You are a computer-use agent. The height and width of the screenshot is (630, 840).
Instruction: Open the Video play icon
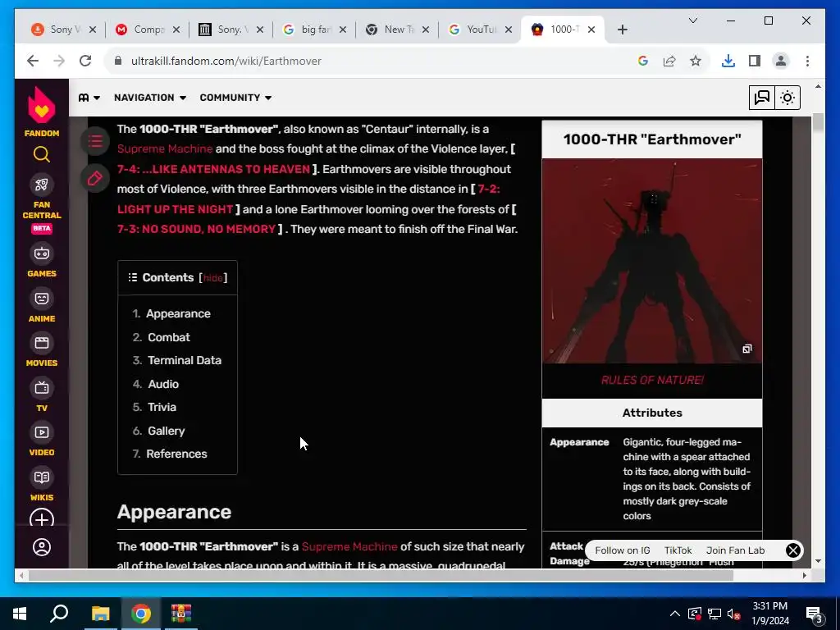point(42,432)
